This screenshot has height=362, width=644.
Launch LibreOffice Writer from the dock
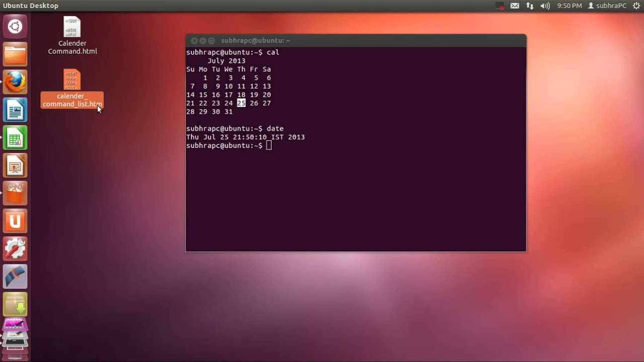point(15,110)
